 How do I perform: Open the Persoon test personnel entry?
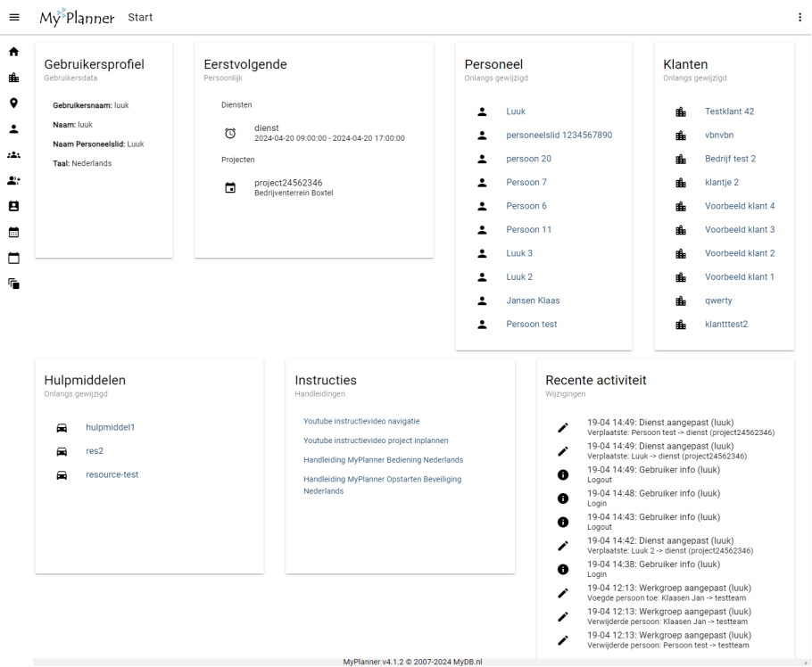(x=531, y=324)
